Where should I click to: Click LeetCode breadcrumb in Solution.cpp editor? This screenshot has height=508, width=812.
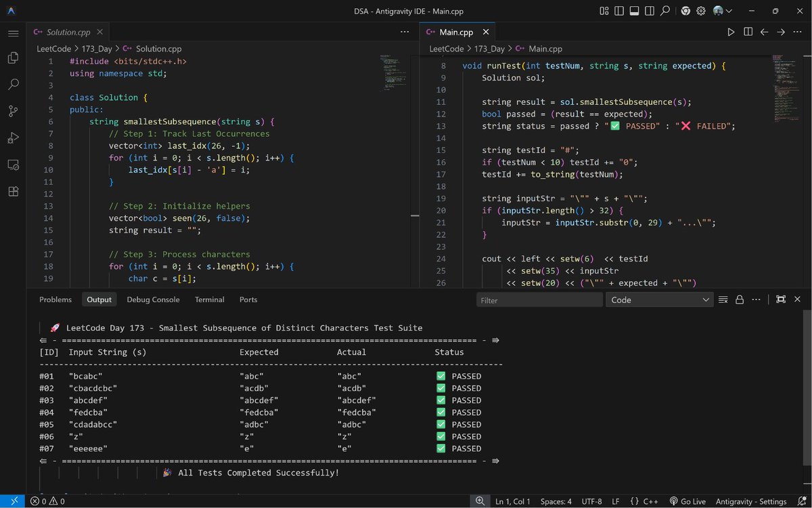[53, 49]
